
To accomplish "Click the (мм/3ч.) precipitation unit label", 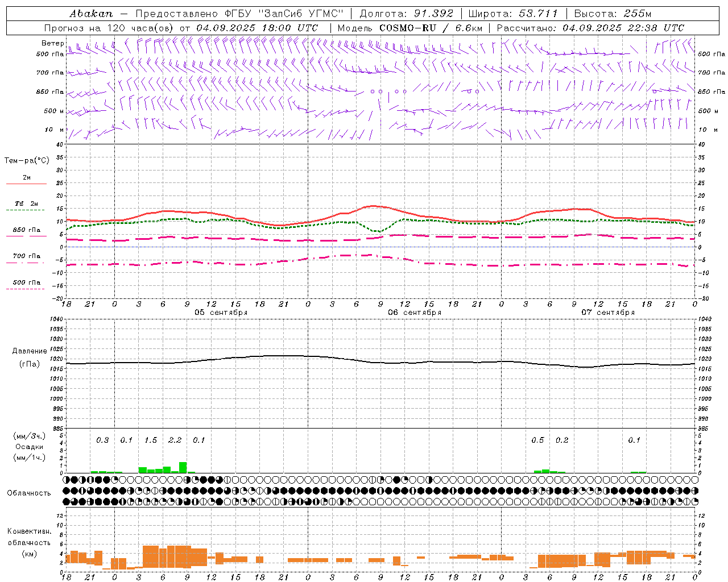I will click(30, 436).
